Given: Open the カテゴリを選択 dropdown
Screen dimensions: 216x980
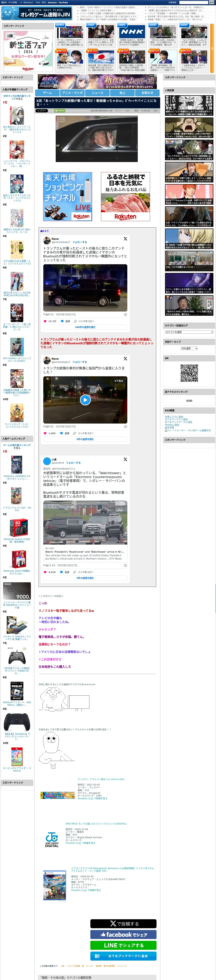Looking at the screenshot, I should pos(189,332).
